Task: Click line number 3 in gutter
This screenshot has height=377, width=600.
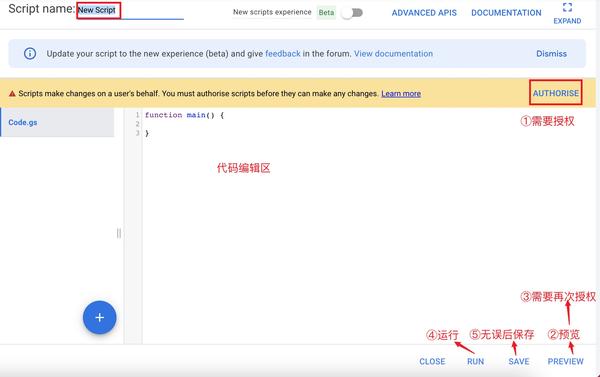Action: pyautogui.click(x=137, y=133)
